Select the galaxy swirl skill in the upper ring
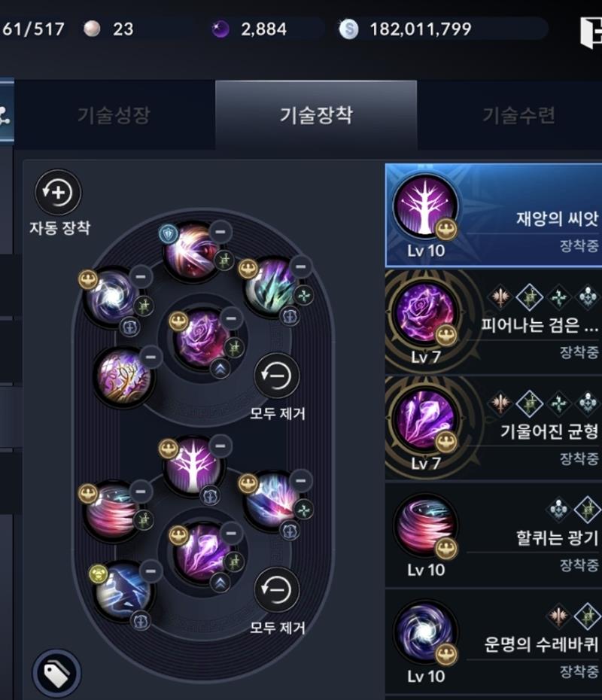602x700 pixels. [111, 296]
